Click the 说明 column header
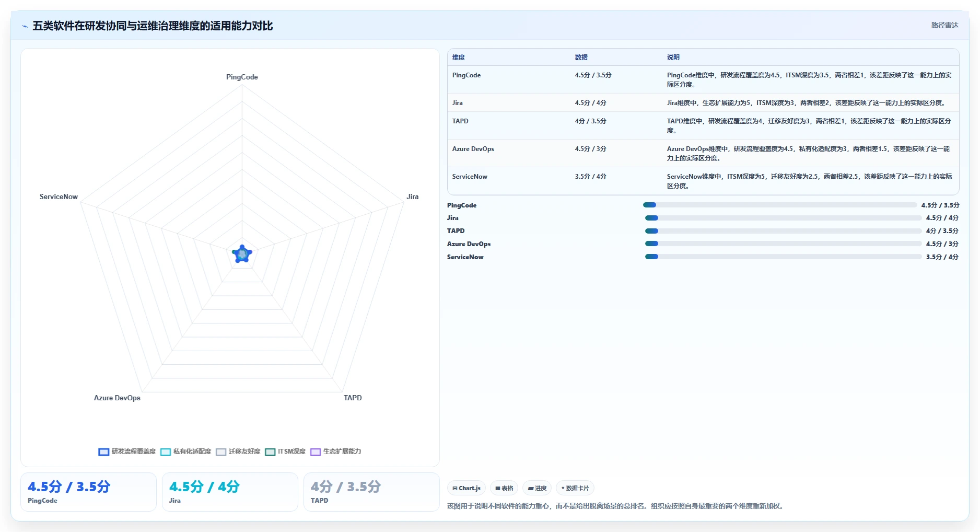The image size is (980, 532). tap(673, 57)
